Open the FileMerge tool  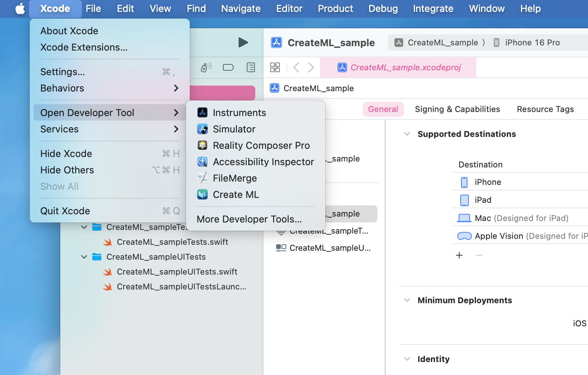tap(256, 178)
